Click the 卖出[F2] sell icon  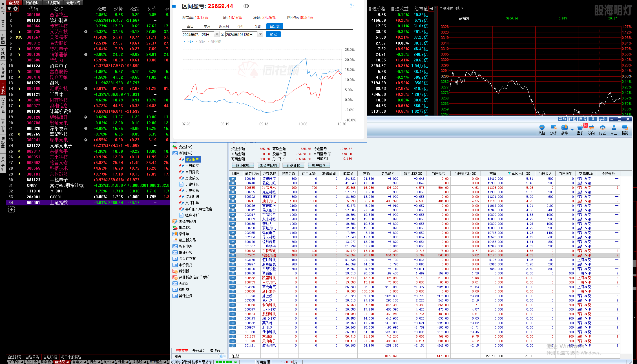175,147
